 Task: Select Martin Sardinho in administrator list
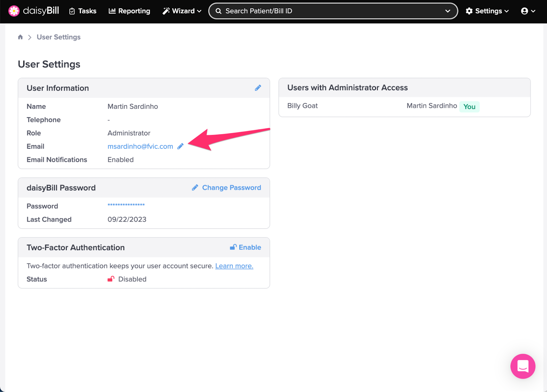tap(432, 106)
